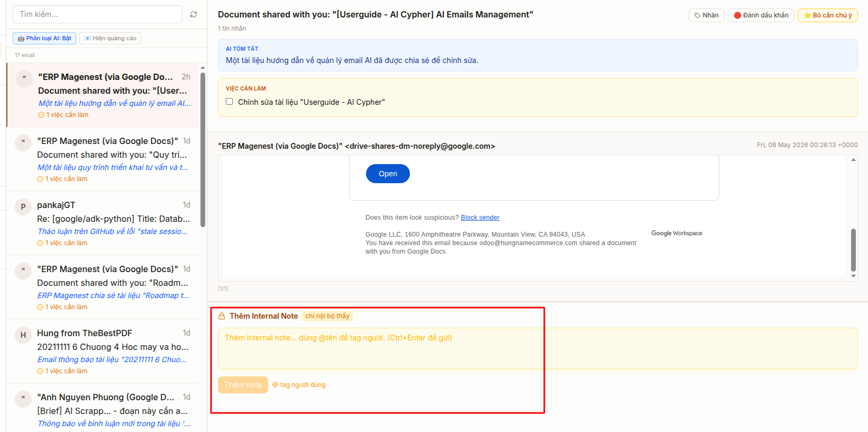Image resolution: width=868 pixels, height=432 pixels.
Task: Click the "[1/1]" message counter
Action: coord(223,289)
